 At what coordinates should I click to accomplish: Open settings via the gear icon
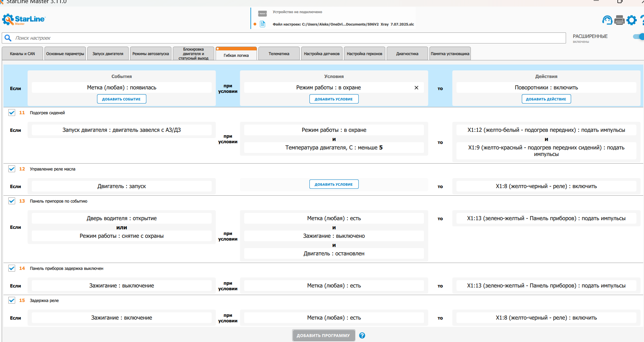(632, 20)
